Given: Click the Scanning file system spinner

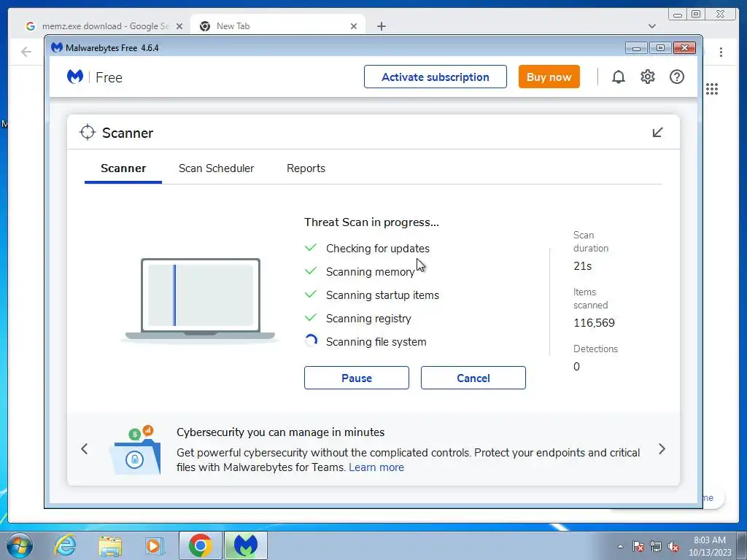Looking at the screenshot, I should coord(311,341).
